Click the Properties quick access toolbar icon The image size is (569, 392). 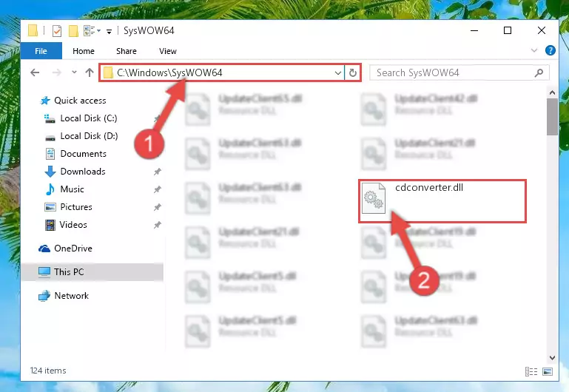click(57, 31)
